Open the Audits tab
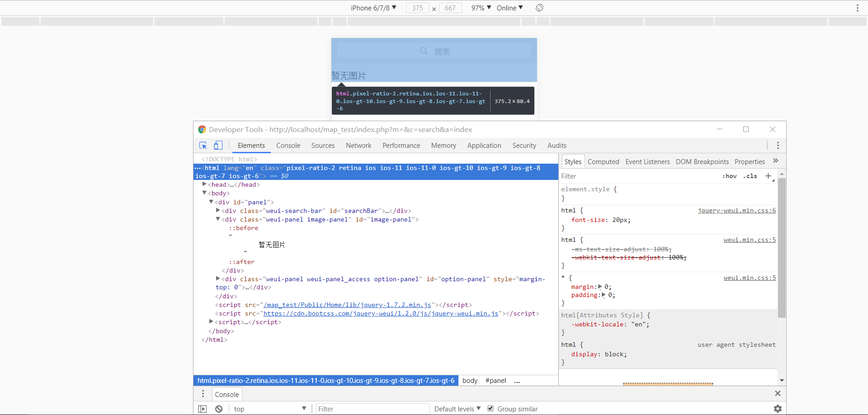This screenshot has width=868, height=415. pyautogui.click(x=557, y=146)
